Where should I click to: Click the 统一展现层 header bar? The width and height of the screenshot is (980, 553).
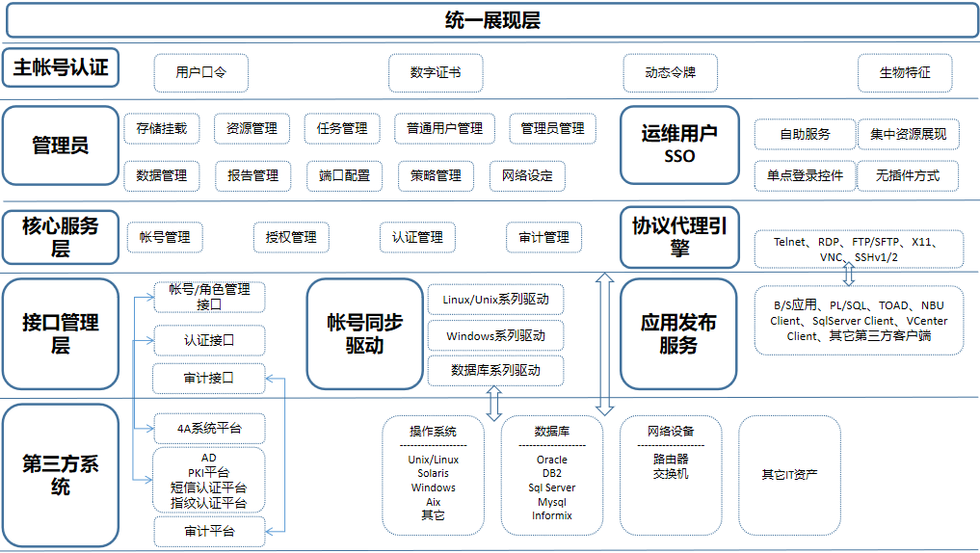(491, 20)
